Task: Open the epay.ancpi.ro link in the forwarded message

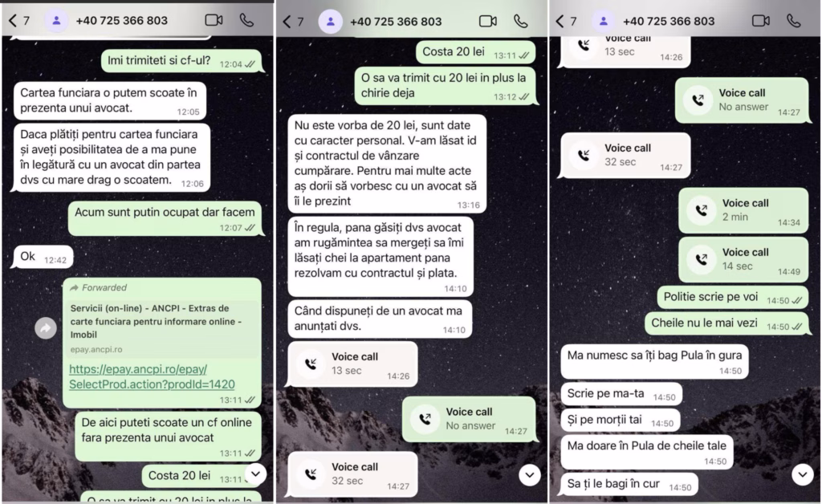Action: pyautogui.click(x=152, y=376)
